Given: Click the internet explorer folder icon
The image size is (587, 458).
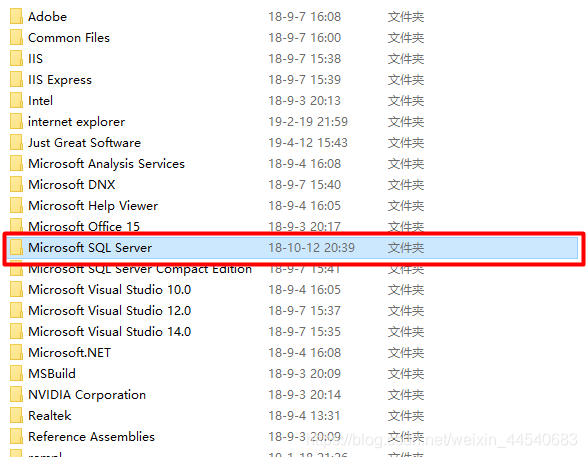Looking at the screenshot, I should 16,121.
